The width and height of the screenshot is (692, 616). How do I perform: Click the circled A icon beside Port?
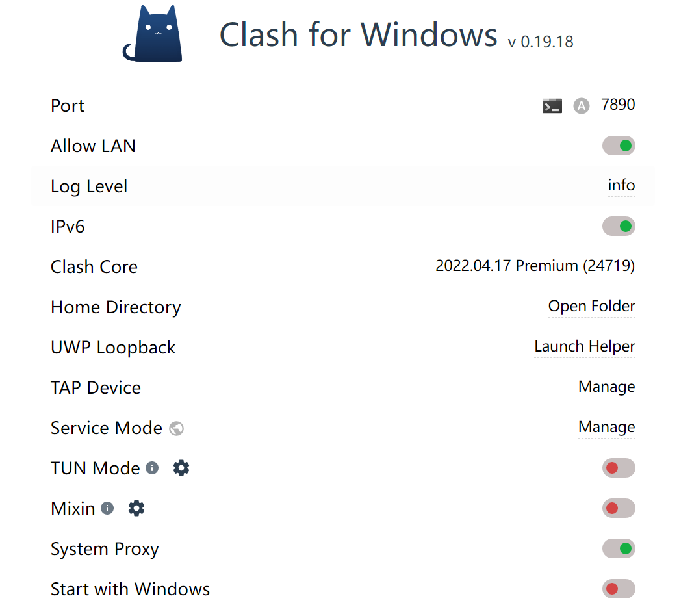coord(582,106)
